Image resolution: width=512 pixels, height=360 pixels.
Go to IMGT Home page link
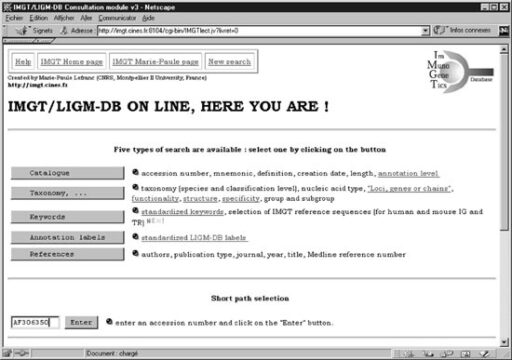click(72, 62)
